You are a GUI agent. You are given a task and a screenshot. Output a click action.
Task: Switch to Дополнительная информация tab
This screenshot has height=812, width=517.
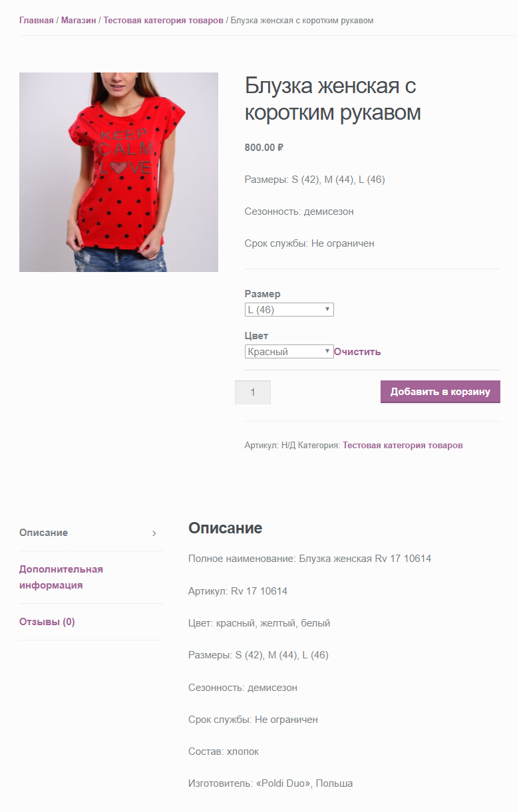click(61, 577)
